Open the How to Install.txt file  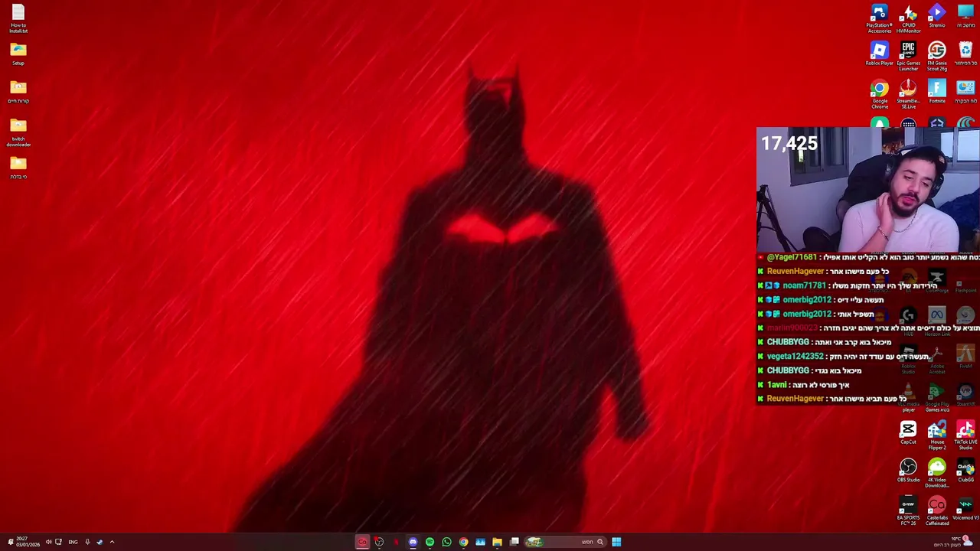pos(18,19)
